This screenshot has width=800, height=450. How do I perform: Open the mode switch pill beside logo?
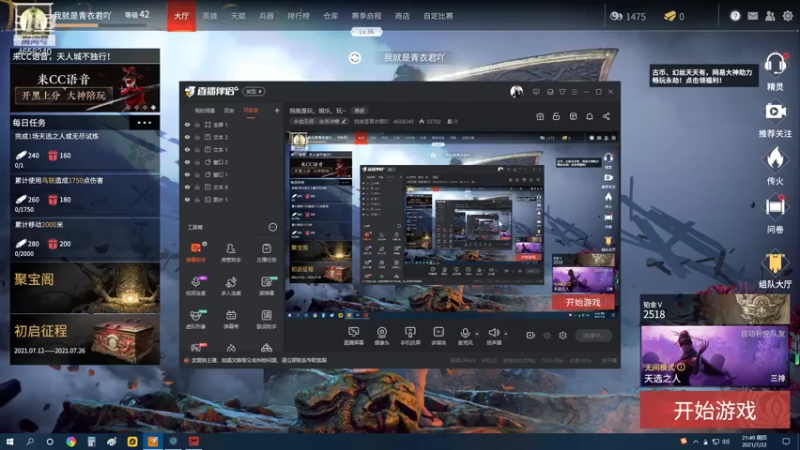pyautogui.click(x=254, y=91)
